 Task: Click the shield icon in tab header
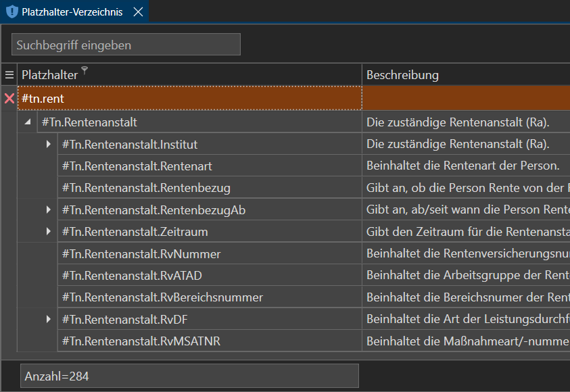(x=11, y=12)
